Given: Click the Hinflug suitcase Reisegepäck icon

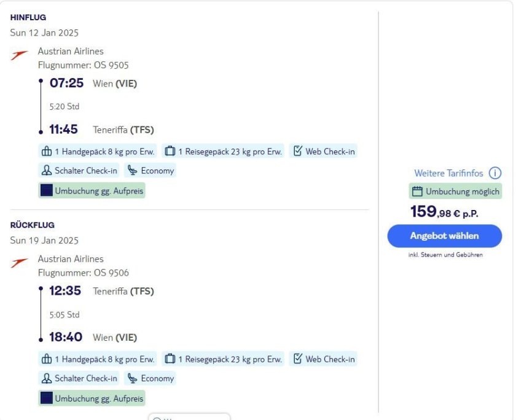Looking at the screenshot, I should (x=170, y=151).
